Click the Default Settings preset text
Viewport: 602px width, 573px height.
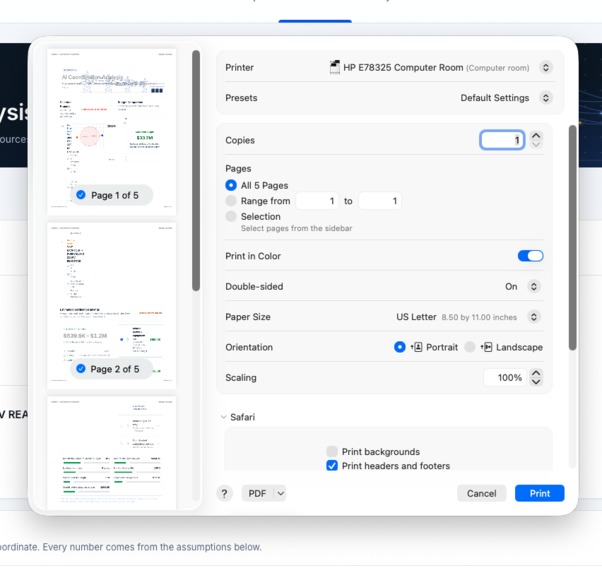point(494,98)
